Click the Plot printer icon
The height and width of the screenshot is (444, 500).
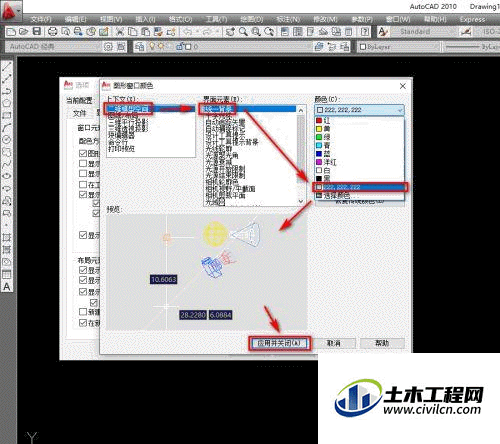[x=53, y=32]
